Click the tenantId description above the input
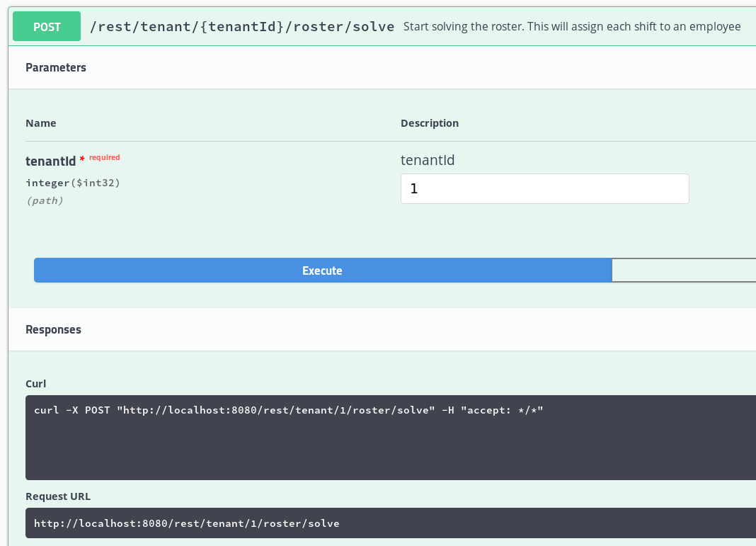 [x=428, y=161]
